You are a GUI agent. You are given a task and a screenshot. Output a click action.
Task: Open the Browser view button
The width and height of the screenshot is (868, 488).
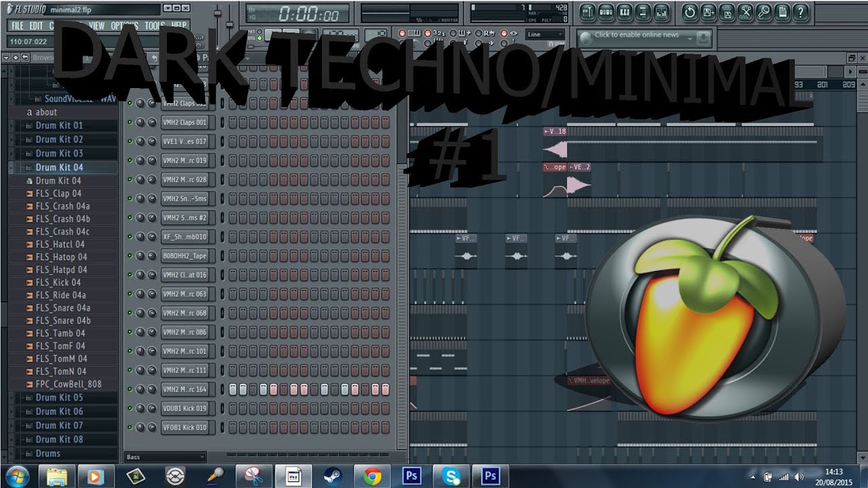point(644,12)
